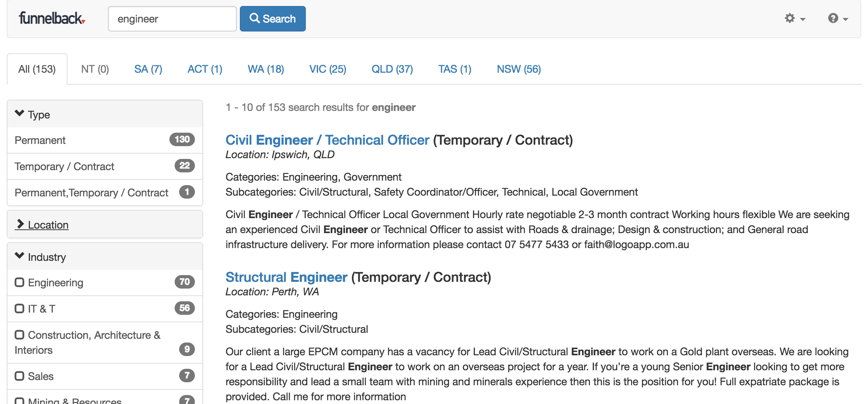The width and height of the screenshot is (868, 404).
Task: Click the engineer search input field
Action: coord(172,19)
